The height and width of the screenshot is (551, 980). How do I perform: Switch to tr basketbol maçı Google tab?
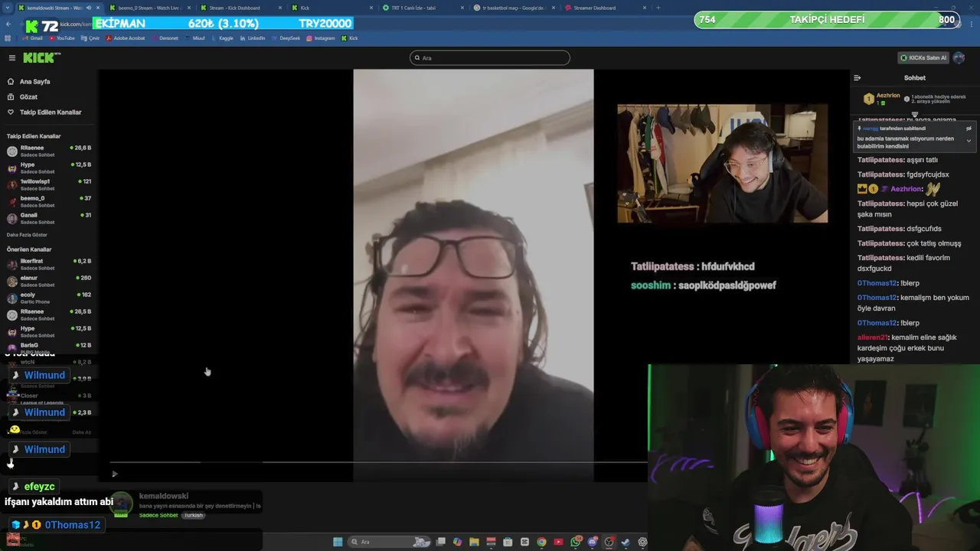point(513,8)
